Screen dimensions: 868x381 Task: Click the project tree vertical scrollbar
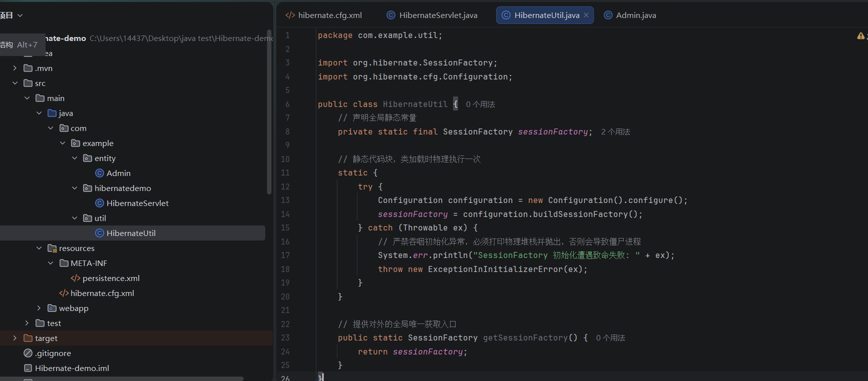point(269,112)
